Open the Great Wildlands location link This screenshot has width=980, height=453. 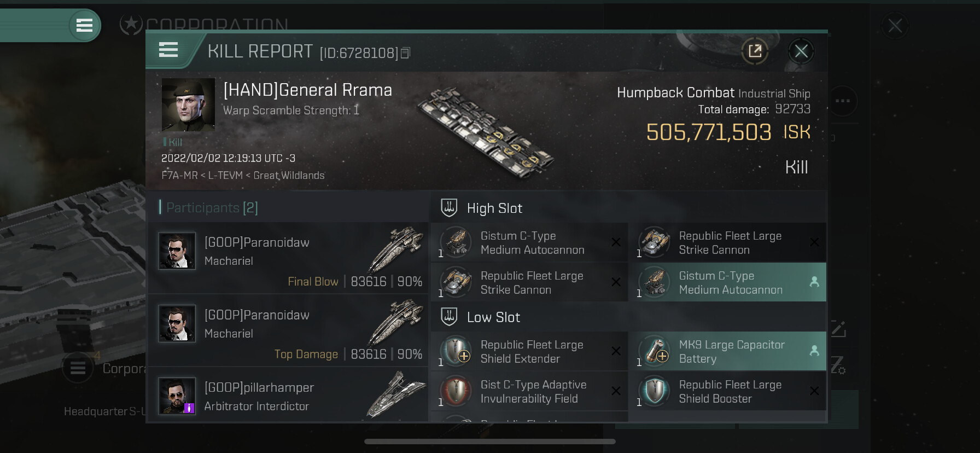(289, 176)
